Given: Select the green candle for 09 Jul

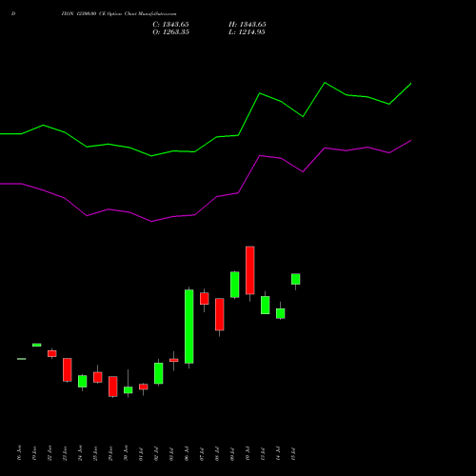Looking at the screenshot, I should click(x=235, y=285).
